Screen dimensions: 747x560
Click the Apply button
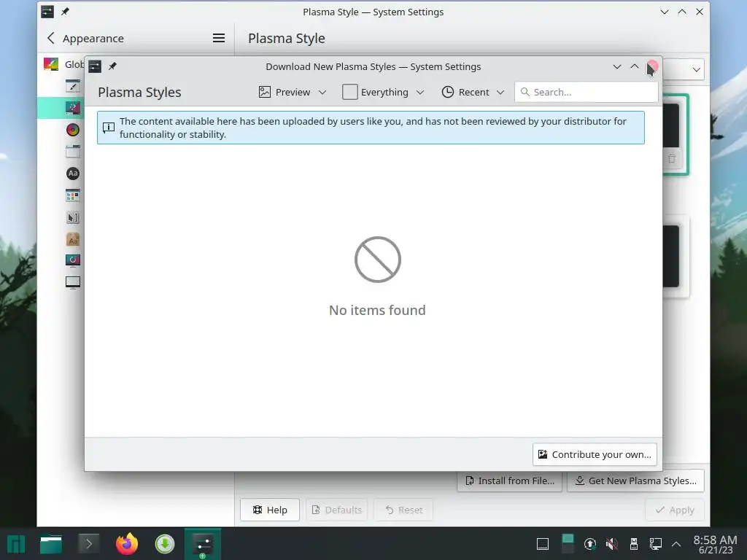click(x=675, y=510)
